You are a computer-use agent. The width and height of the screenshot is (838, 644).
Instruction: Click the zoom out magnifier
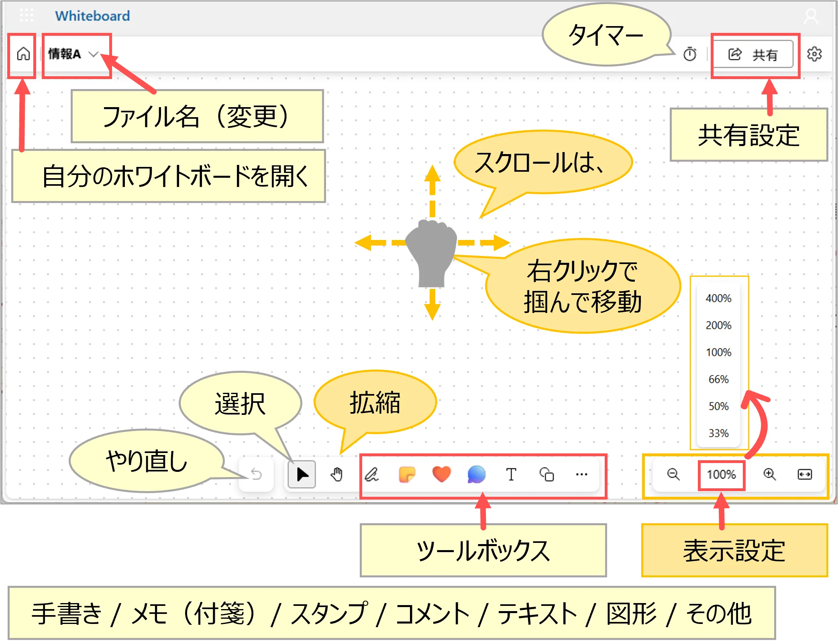(673, 474)
